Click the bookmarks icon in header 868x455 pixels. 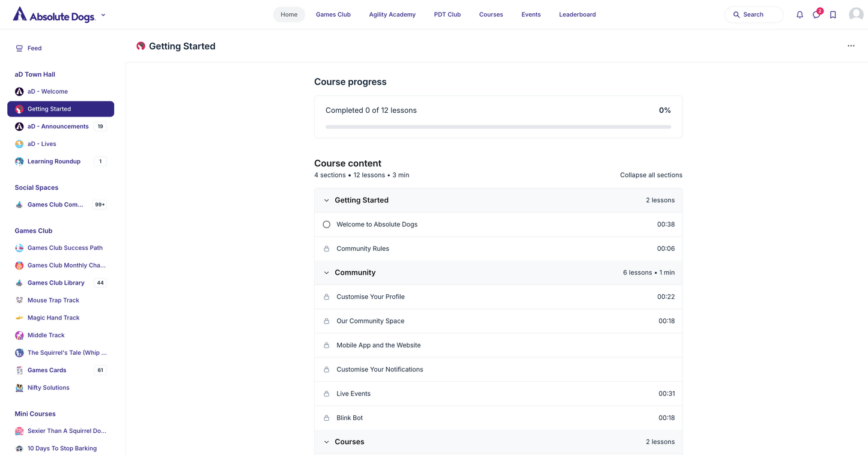pyautogui.click(x=833, y=15)
